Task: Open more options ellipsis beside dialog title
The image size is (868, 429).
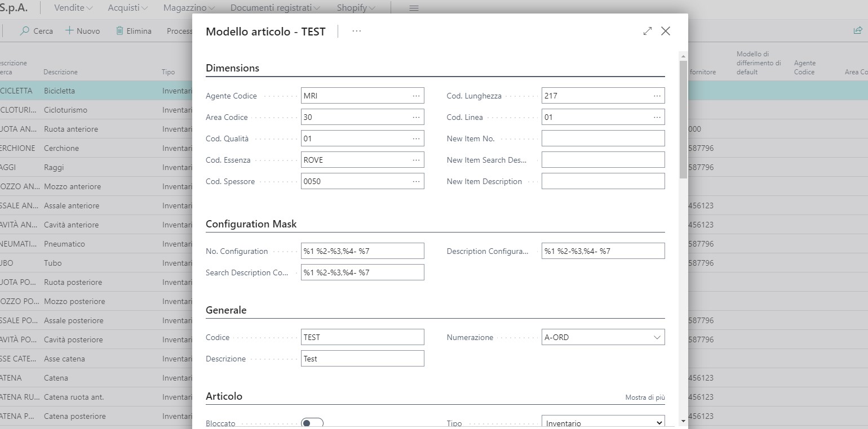Action: (356, 32)
